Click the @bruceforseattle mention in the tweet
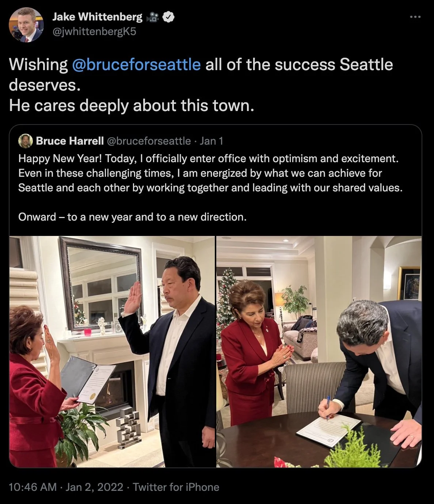Image resolution: width=434 pixels, height=504 pixels. pyautogui.click(x=136, y=65)
